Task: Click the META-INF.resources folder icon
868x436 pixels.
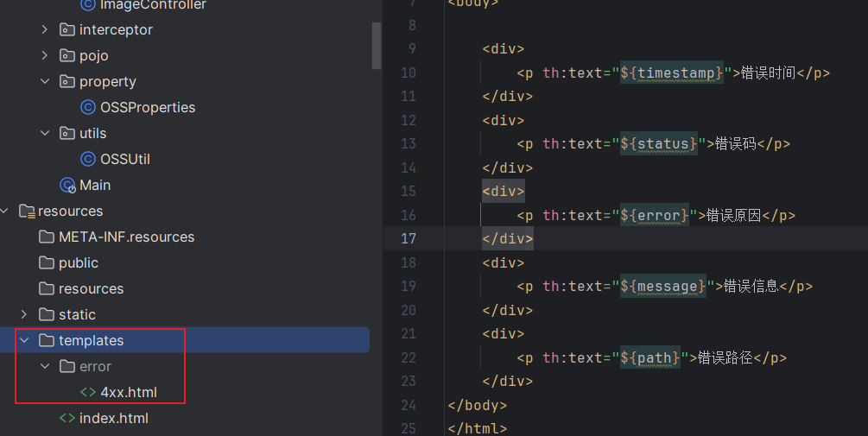Action: [47, 237]
